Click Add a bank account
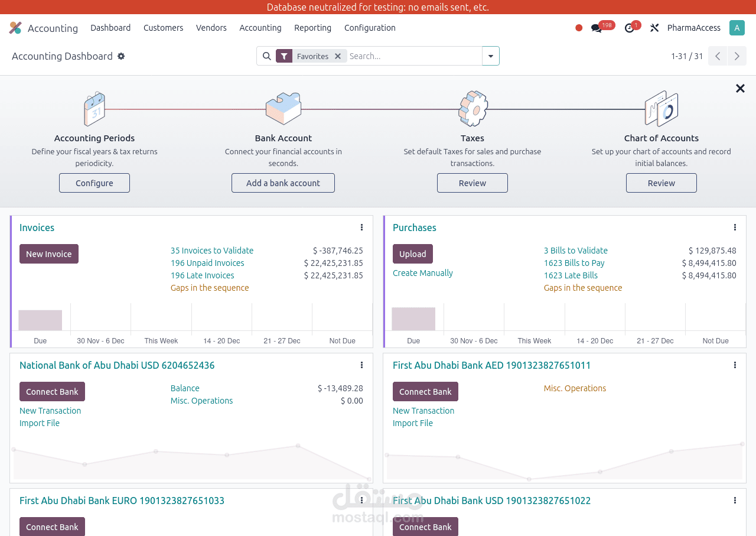Image resolution: width=756 pixels, height=536 pixels. tap(283, 183)
